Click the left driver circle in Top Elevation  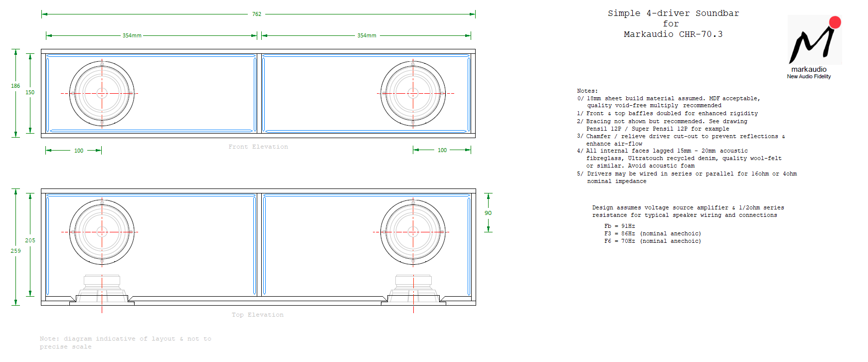[102, 232]
